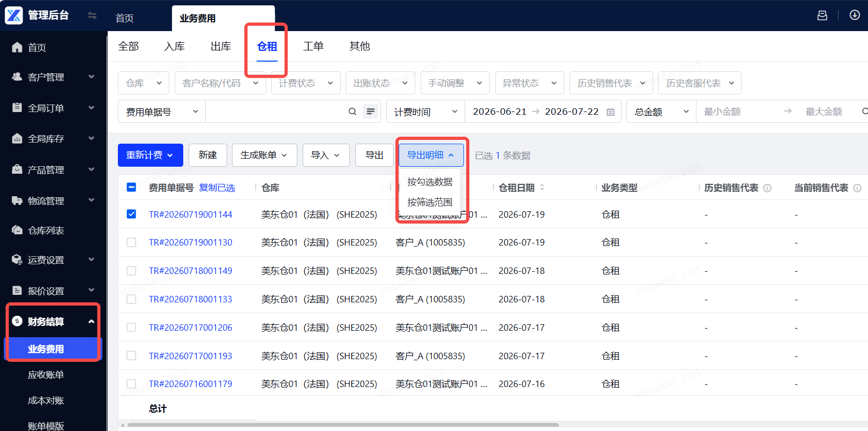Open the 计费时间 date type dropdown
This screenshot has height=431, width=868.
[x=426, y=112]
